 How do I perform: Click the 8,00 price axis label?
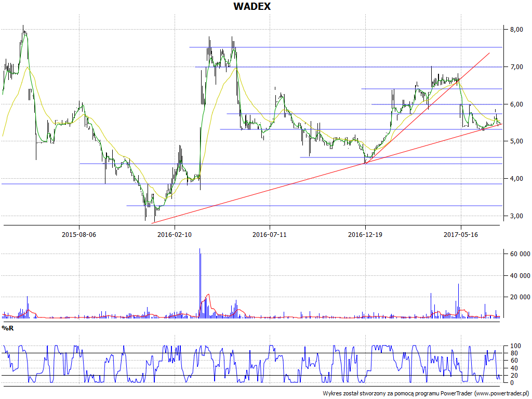(516, 30)
